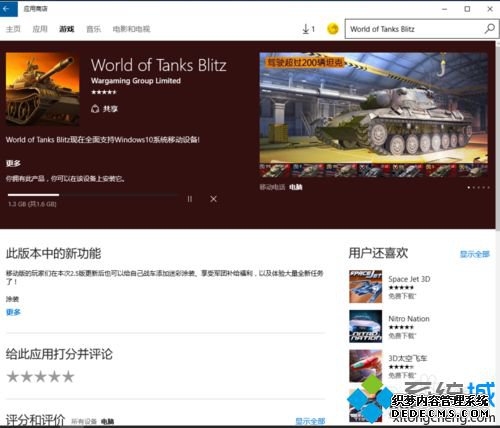
Task: Select 移动电话 screenshot platform
Action: (272, 187)
